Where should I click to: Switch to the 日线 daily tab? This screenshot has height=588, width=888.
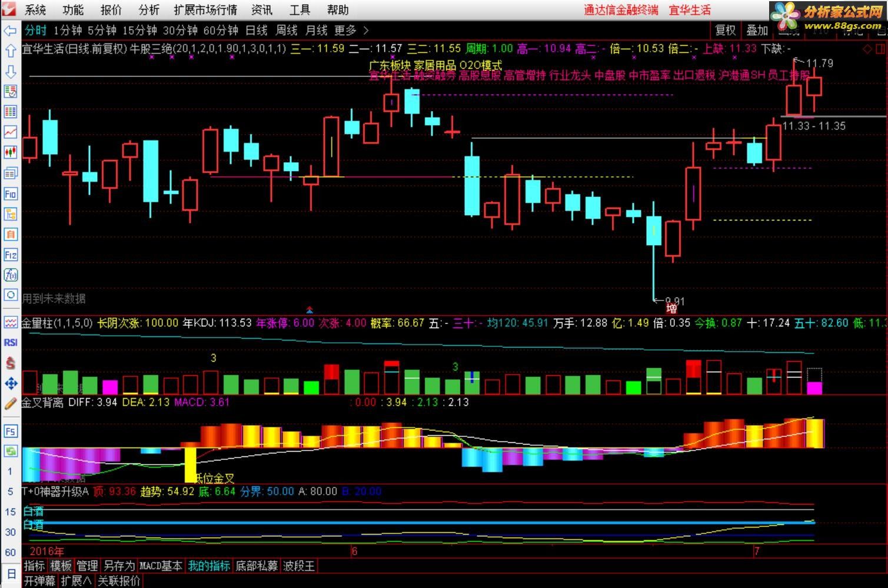[257, 31]
